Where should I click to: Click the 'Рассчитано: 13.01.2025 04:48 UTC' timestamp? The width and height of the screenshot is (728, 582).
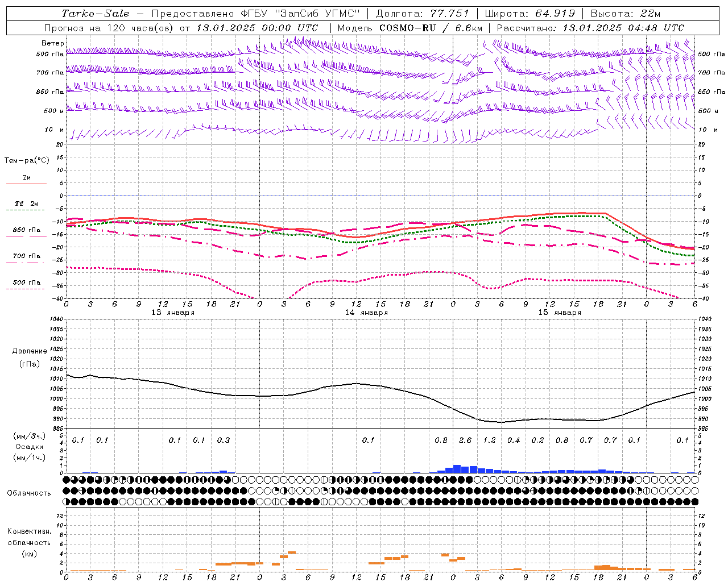pyautogui.click(x=590, y=28)
